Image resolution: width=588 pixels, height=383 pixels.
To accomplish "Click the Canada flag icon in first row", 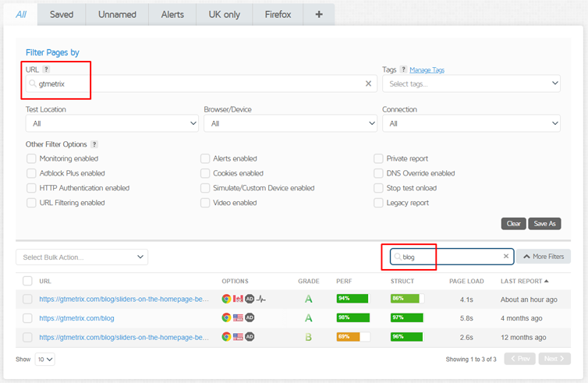I will (x=238, y=299).
